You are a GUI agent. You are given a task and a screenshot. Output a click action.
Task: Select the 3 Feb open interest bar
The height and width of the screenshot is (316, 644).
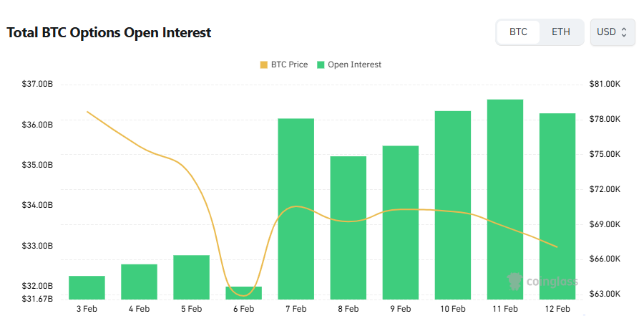point(87,287)
